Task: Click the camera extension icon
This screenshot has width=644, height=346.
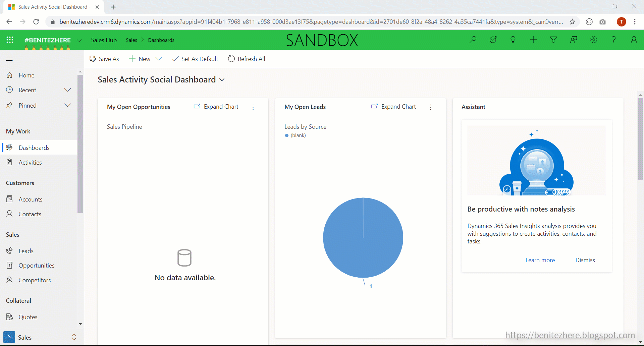Action: (x=603, y=22)
